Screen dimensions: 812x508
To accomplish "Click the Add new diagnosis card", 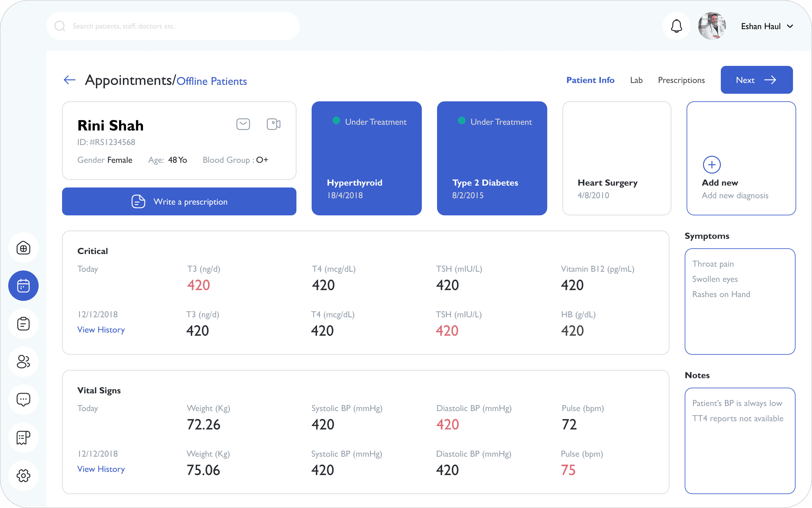I will pos(741,158).
